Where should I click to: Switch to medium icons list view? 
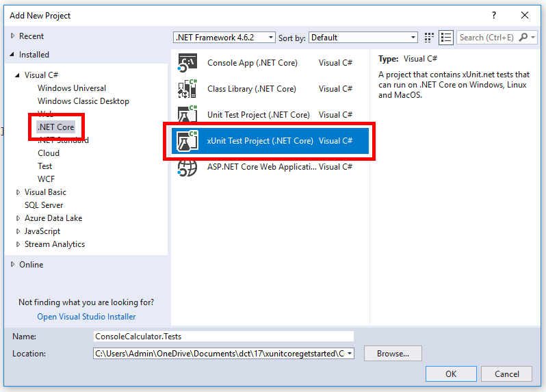pos(445,38)
